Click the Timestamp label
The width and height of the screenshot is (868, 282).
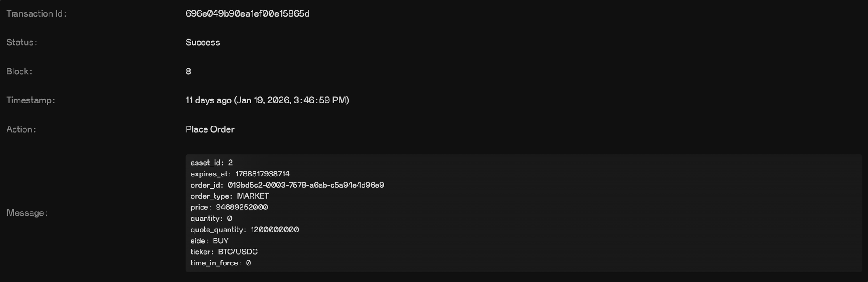(x=31, y=100)
